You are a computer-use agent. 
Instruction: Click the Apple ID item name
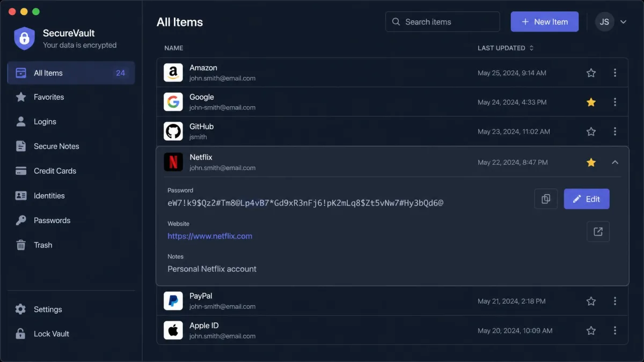[x=204, y=326]
